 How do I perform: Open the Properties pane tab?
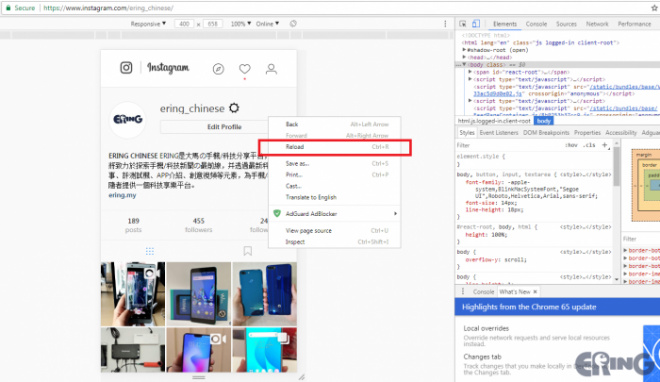587,133
